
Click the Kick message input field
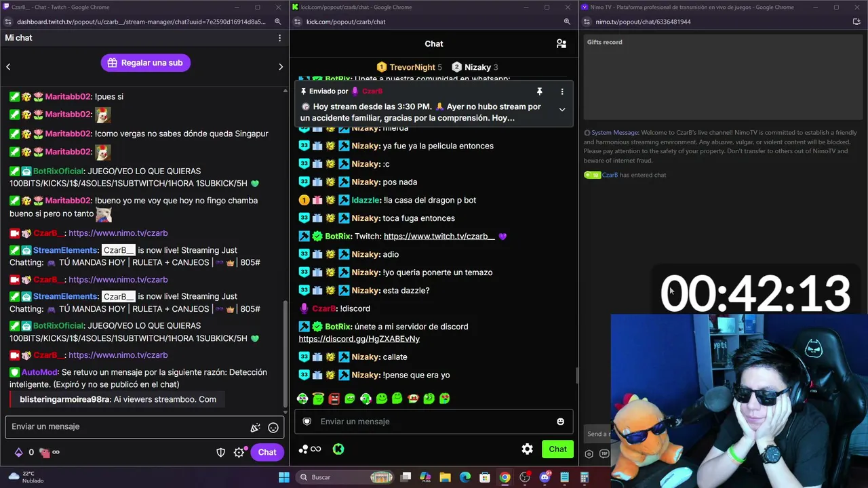[434, 422]
